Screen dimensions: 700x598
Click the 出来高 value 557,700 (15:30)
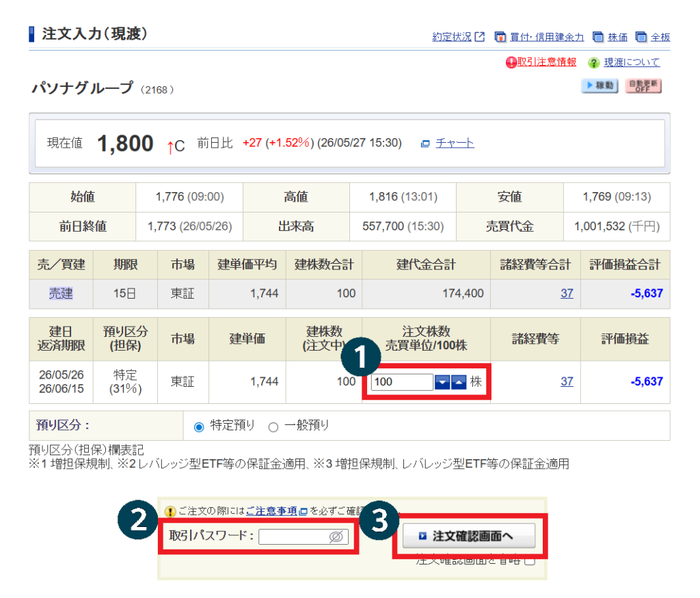(x=403, y=226)
